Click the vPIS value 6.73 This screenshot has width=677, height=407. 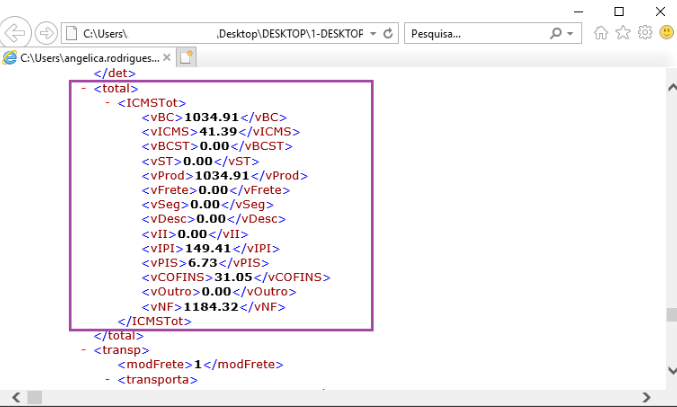click(202, 263)
